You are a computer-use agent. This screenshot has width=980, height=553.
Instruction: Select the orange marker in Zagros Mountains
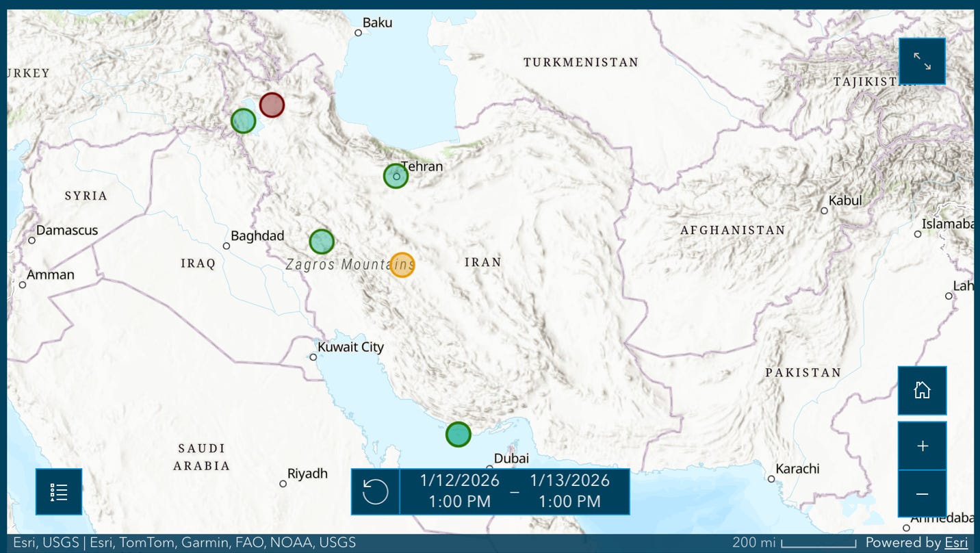pos(402,265)
